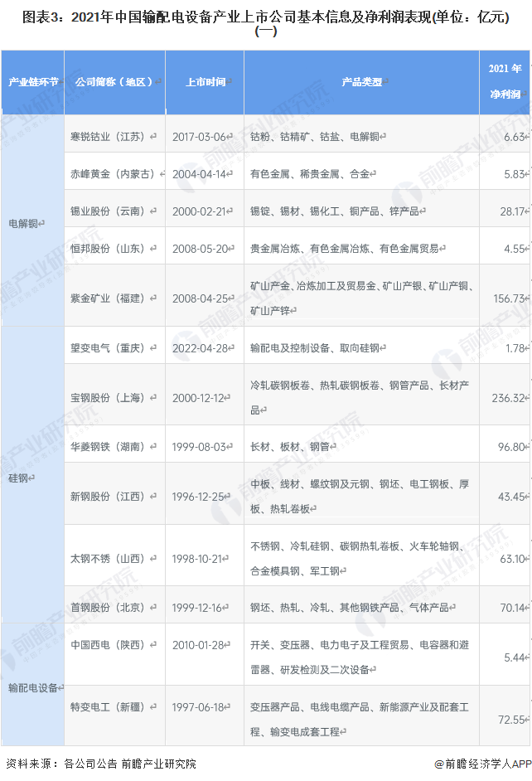This screenshot has width=532, height=781.
Task: Select company cell 特变电工（新疆）
Action: (115, 716)
